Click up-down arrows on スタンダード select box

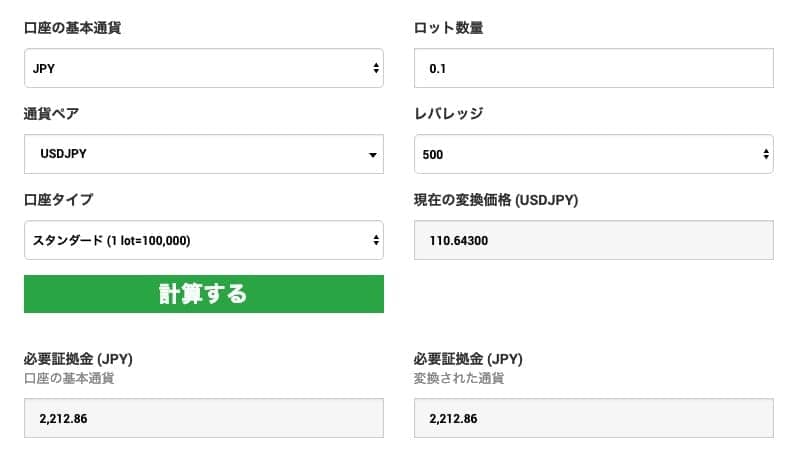click(375, 240)
